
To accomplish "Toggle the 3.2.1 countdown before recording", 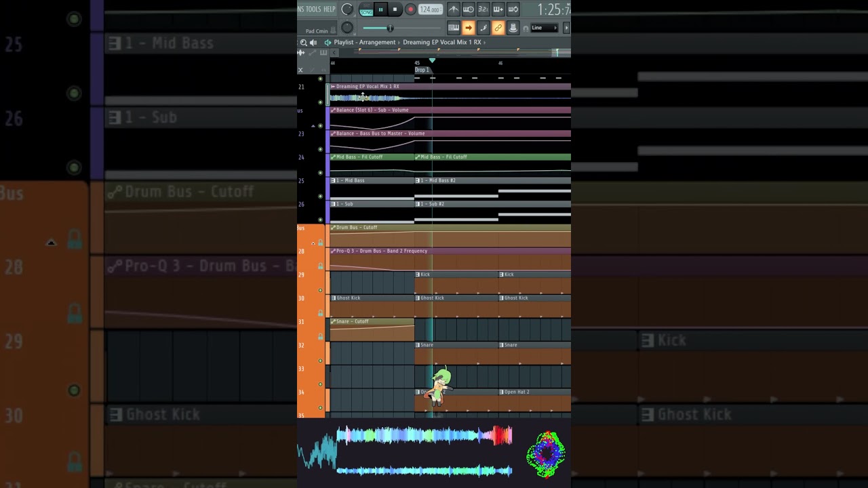I will [x=483, y=9].
